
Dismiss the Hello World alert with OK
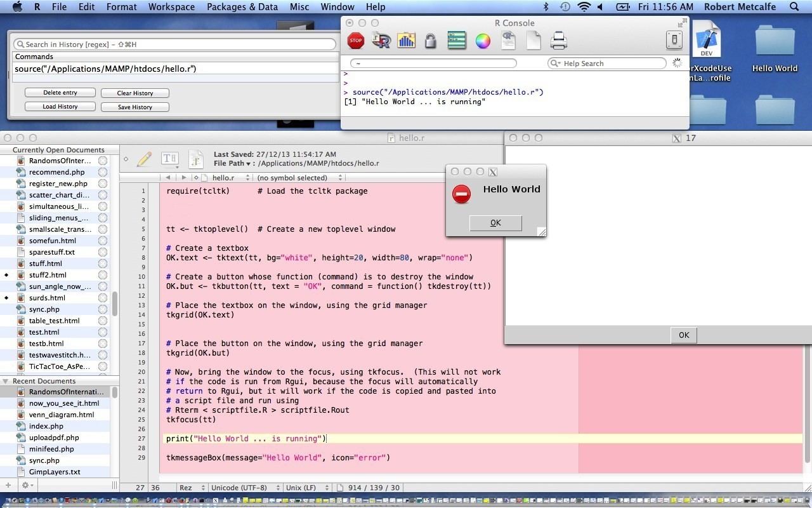coord(495,222)
